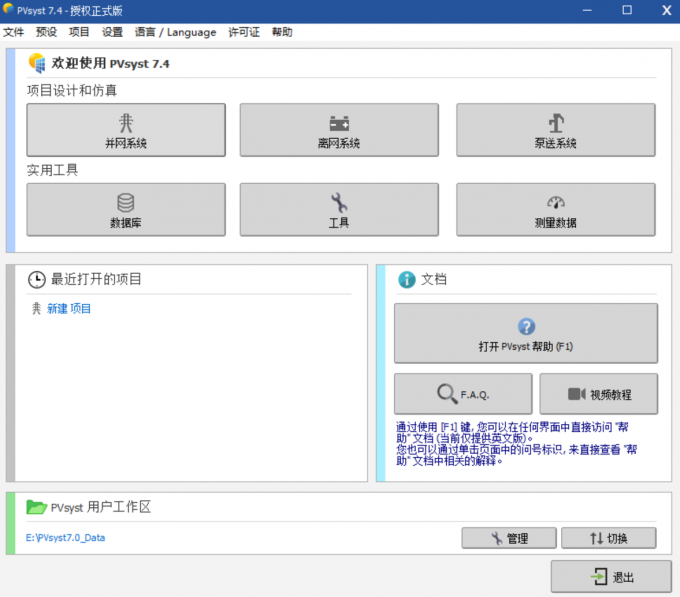Screen dimensions: 680x597
Task: Open the E:\PVsyst7.0_Data workspace path link
Action: pos(66,538)
